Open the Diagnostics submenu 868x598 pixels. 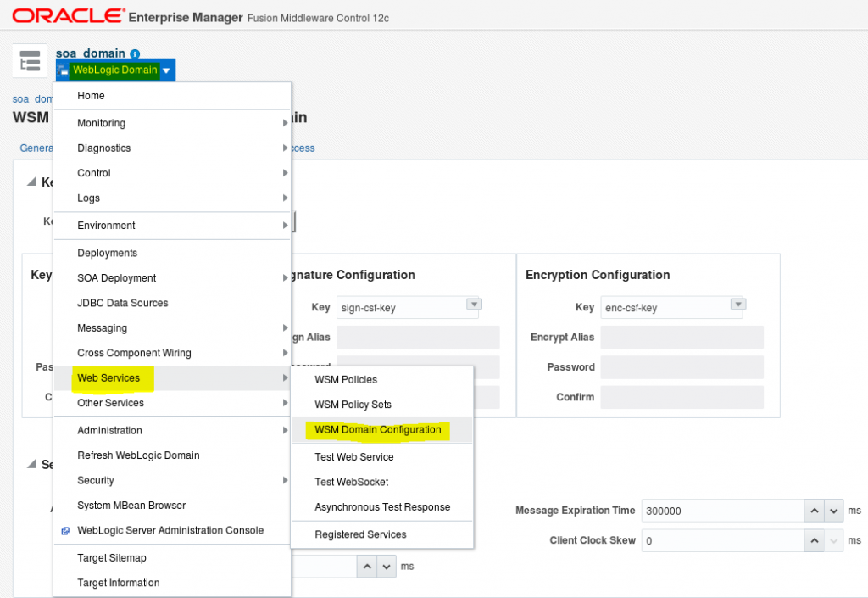pyautogui.click(x=171, y=148)
